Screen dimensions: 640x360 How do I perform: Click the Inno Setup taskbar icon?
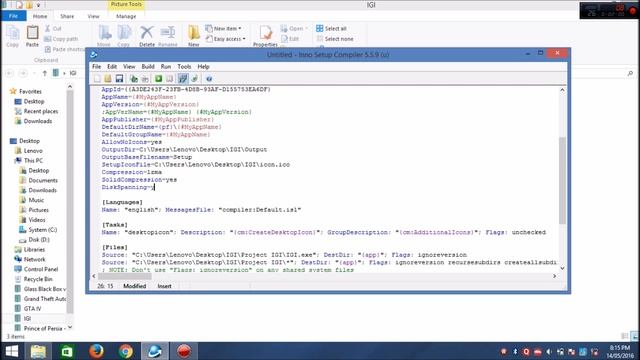[x=155, y=351]
